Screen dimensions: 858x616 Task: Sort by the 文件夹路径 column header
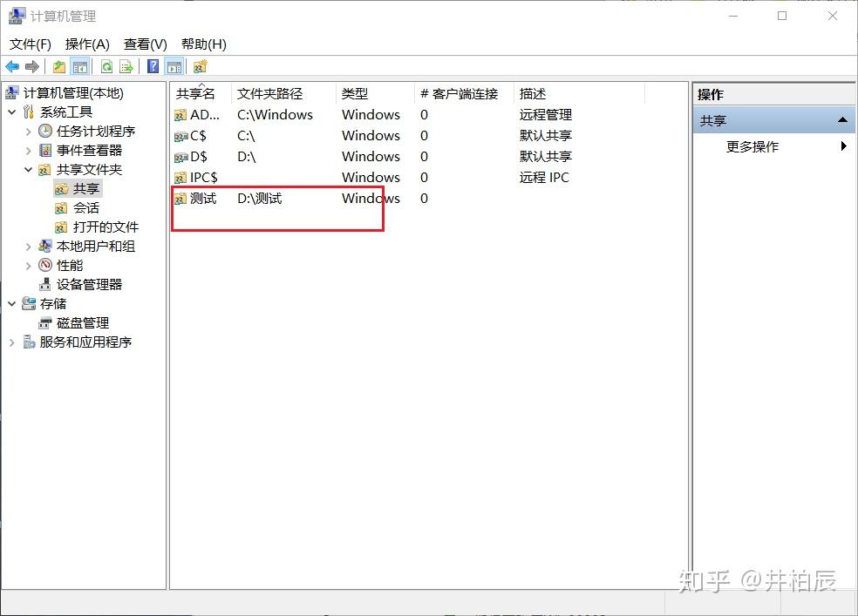pyautogui.click(x=284, y=93)
